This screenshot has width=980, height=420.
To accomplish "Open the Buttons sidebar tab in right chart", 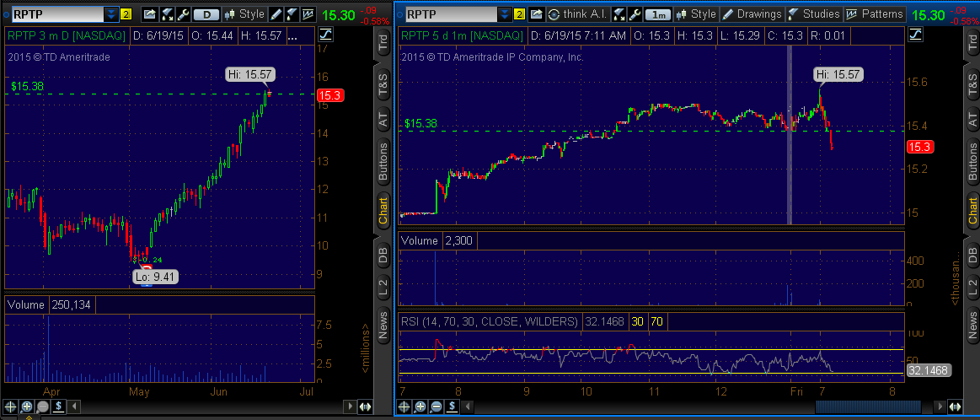I will coord(972,161).
